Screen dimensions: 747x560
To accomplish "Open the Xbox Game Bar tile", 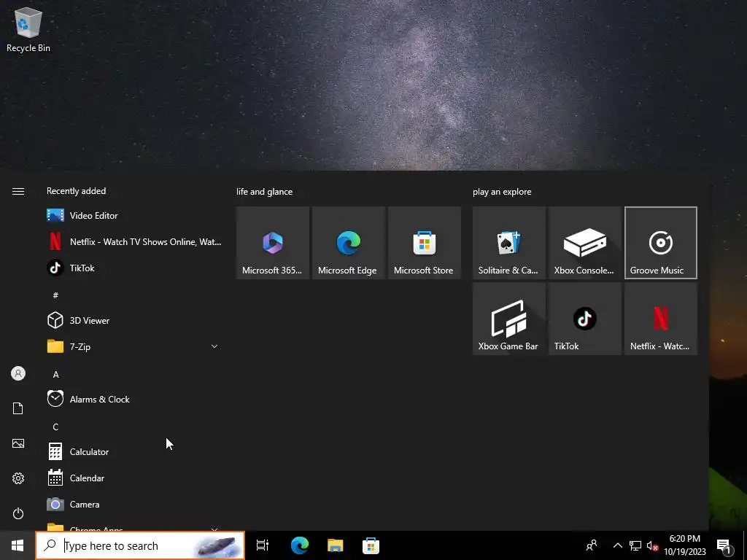I will pyautogui.click(x=508, y=319).
